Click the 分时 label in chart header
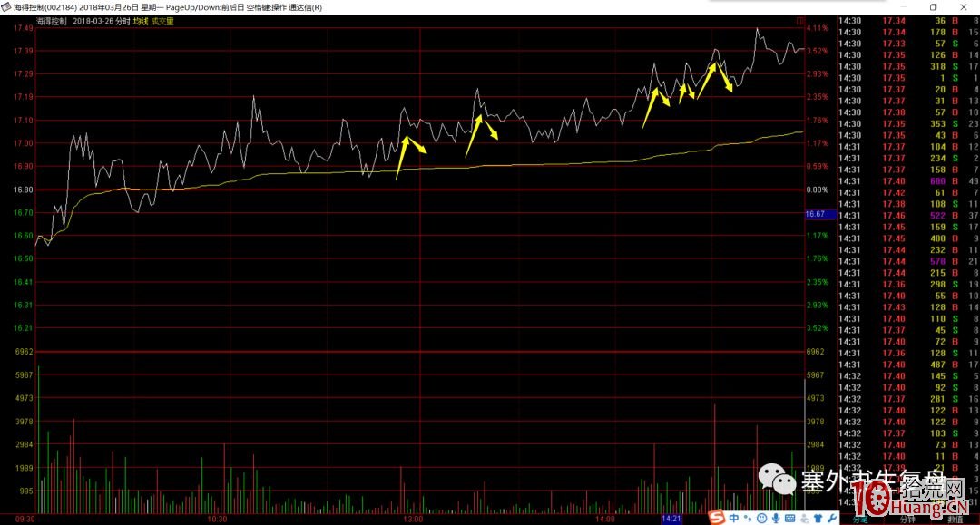The height and width of the screenshot is (525, 980). [122, 21]
